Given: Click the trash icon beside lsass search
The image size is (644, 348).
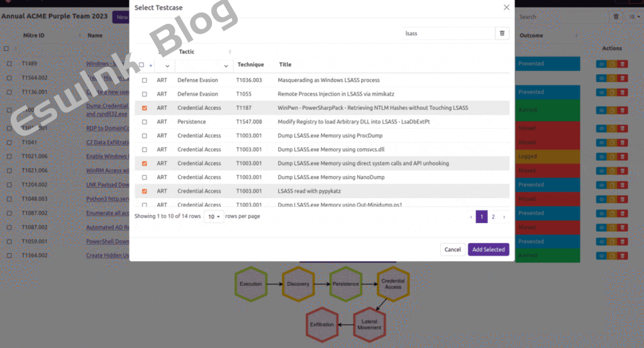Looking at the screenshot, I should click(501, 33).
